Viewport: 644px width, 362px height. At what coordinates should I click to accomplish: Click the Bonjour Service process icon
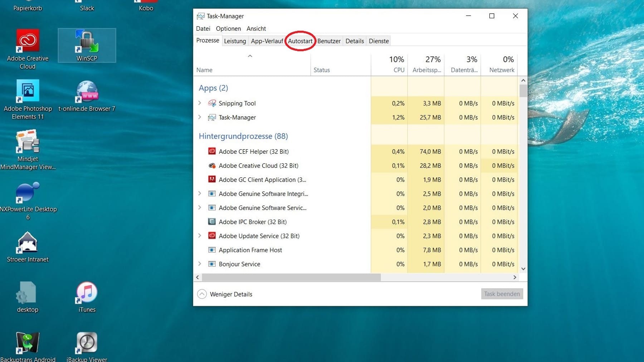pyautogui.click(x=212, y=264)
